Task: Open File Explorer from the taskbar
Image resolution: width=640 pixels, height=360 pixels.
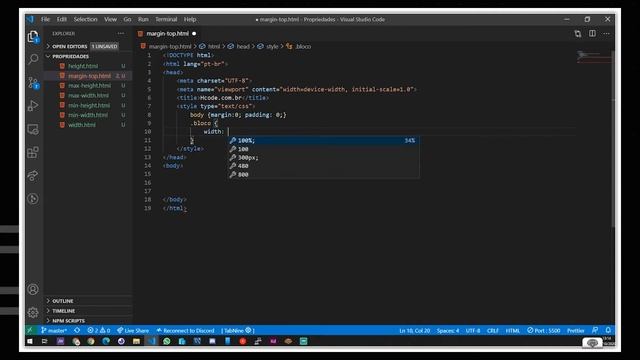Action: [x=136, y=341]
